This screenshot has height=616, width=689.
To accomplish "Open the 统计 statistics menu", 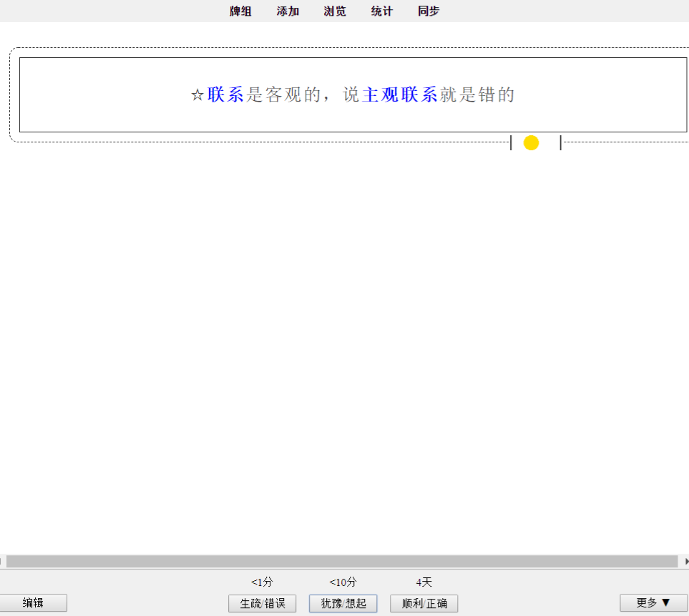I will (x=382, y=11).
